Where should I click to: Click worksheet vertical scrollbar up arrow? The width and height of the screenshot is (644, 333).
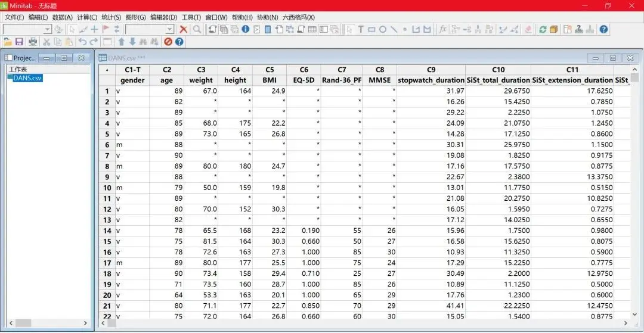tap(634, 70)
